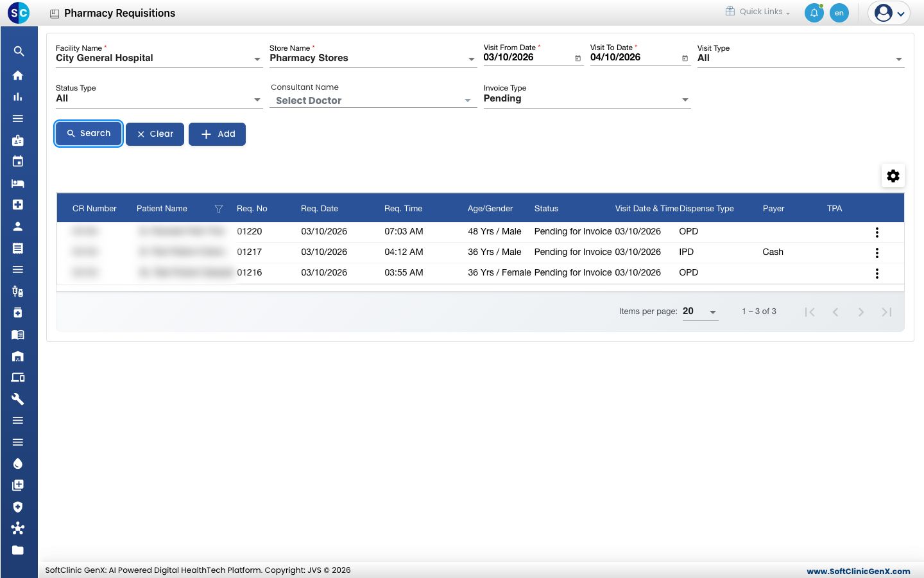Open the open-book sidebar icon
This screenshot has width=924, height=578.
18,334
